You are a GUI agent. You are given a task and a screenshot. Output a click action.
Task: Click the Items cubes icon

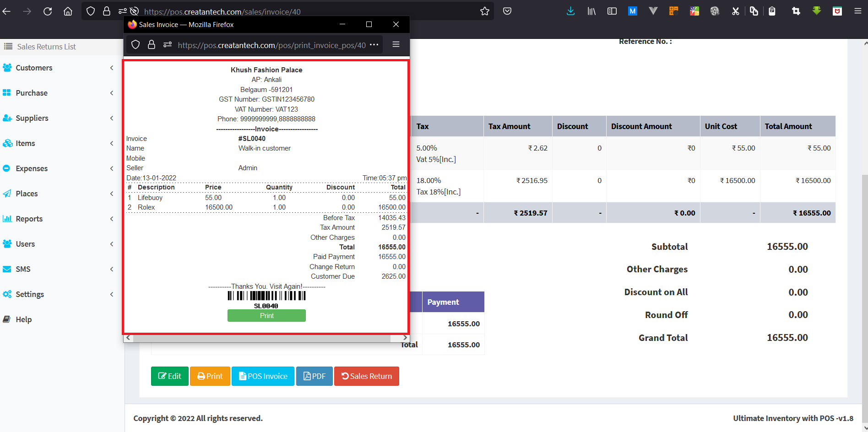(x=7, y=143)
